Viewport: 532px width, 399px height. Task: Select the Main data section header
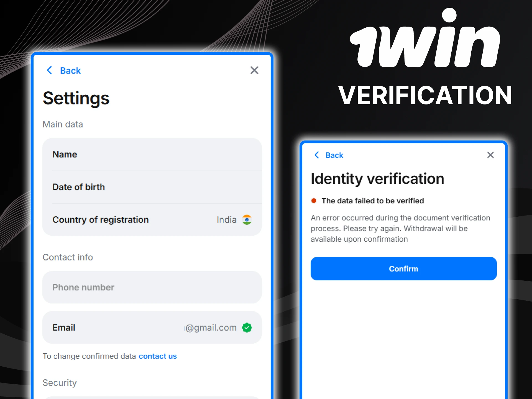63,124
